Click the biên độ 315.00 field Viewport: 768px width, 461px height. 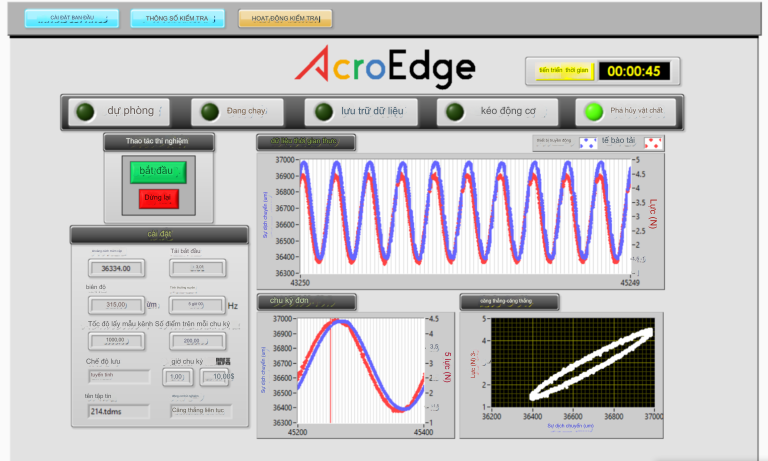(116, 305)
